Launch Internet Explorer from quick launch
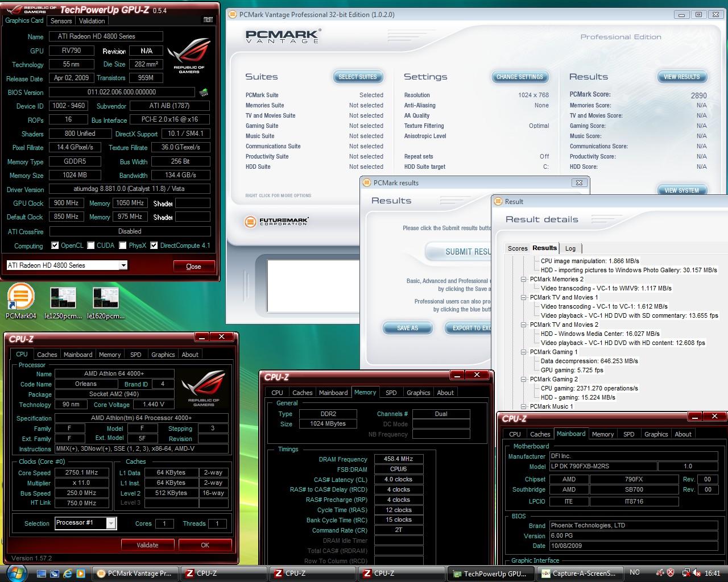The image size is (728, 582). coord(68,573)
